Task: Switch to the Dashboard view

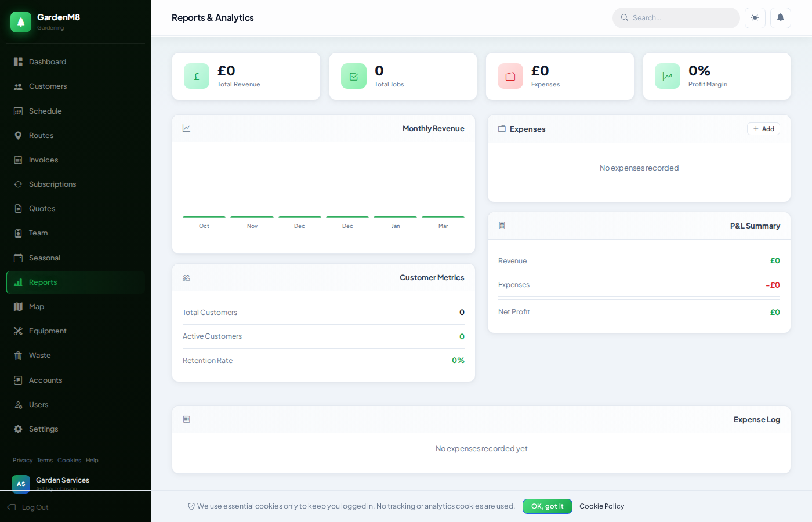Action: (x=47, y=61)
